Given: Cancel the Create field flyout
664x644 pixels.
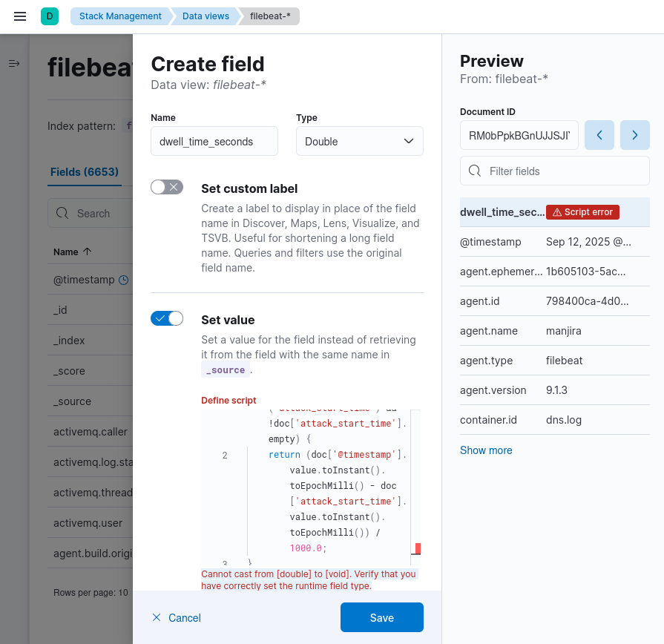Looking at the screenshot, I should click(177, 618).
